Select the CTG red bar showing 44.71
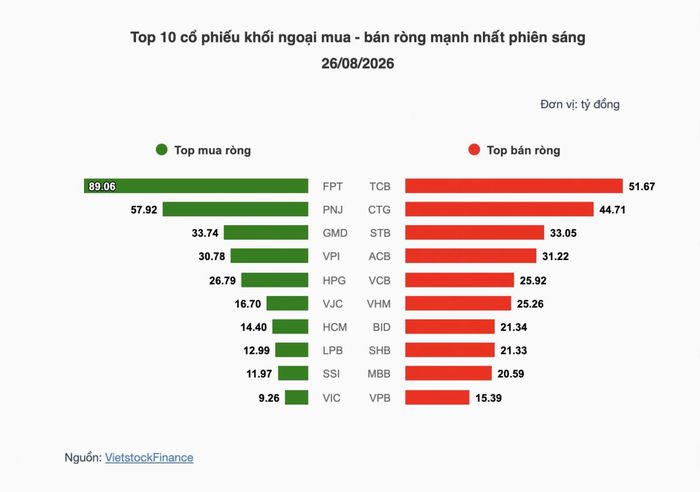 (x=500, y=209)
